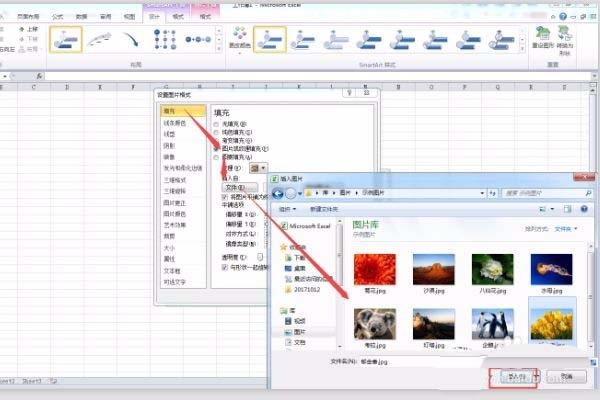
Task: Switch to the Design (设计) ribbon tab
Action: (153, 17)
